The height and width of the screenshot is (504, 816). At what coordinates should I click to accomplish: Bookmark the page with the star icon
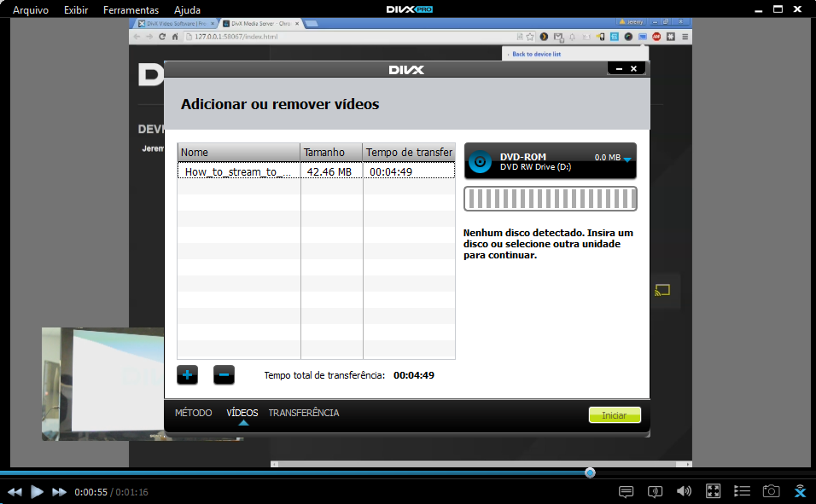pyautogui.click(x=531, y=37)
